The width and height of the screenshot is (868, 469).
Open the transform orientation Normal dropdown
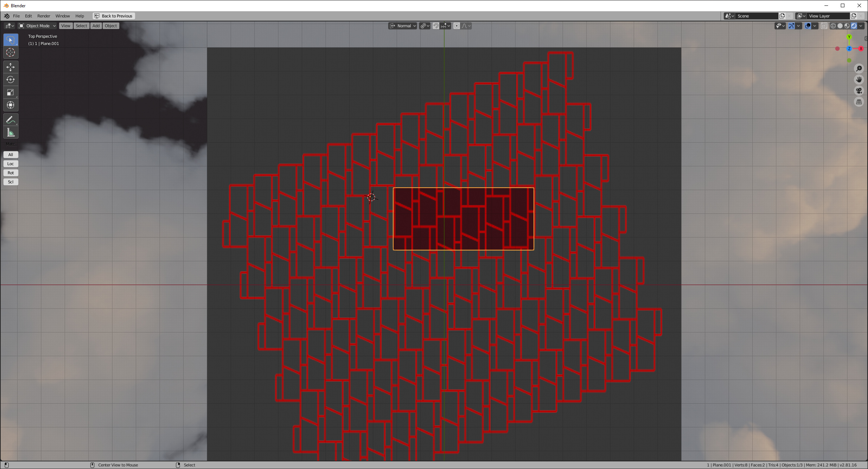[x=403, y=25]
